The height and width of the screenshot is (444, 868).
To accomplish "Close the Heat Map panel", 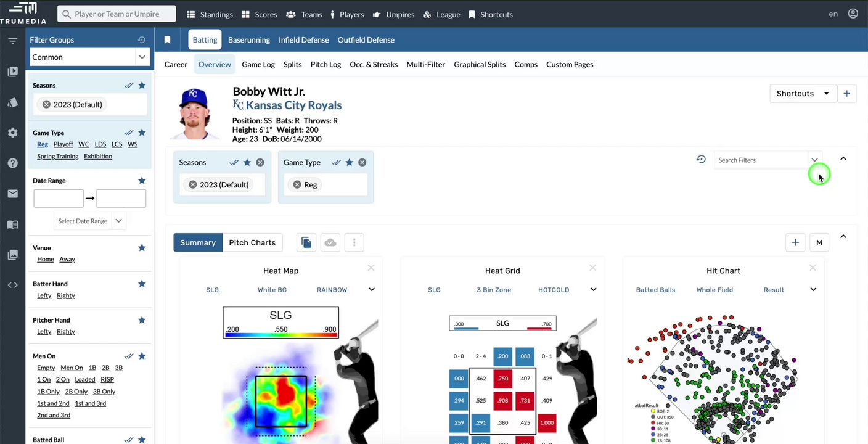I will coord(371,268).
